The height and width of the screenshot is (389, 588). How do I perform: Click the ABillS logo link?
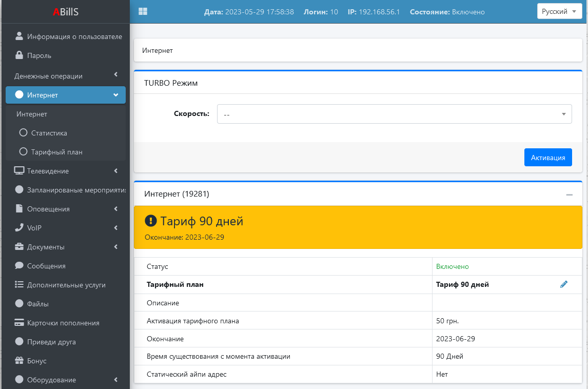[x=65, y=12]
